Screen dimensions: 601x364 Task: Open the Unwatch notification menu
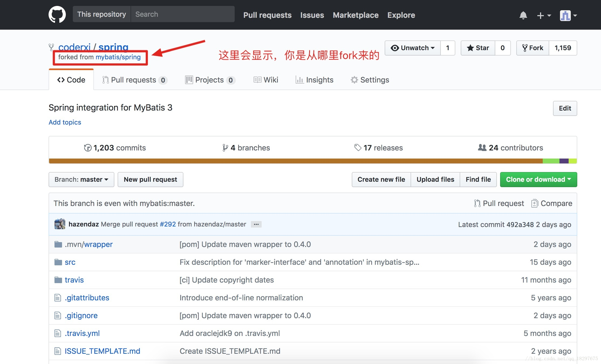click(x=413, y=48)
